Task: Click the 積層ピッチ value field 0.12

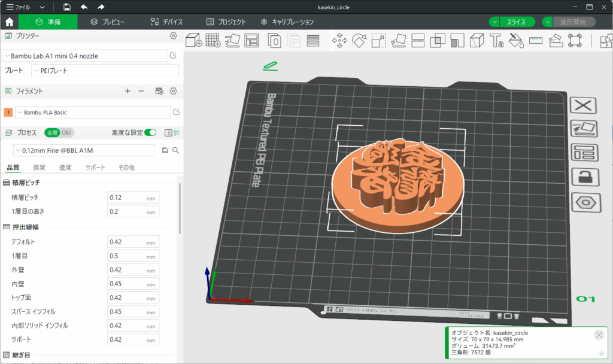Action: click(x=133, y=198)
